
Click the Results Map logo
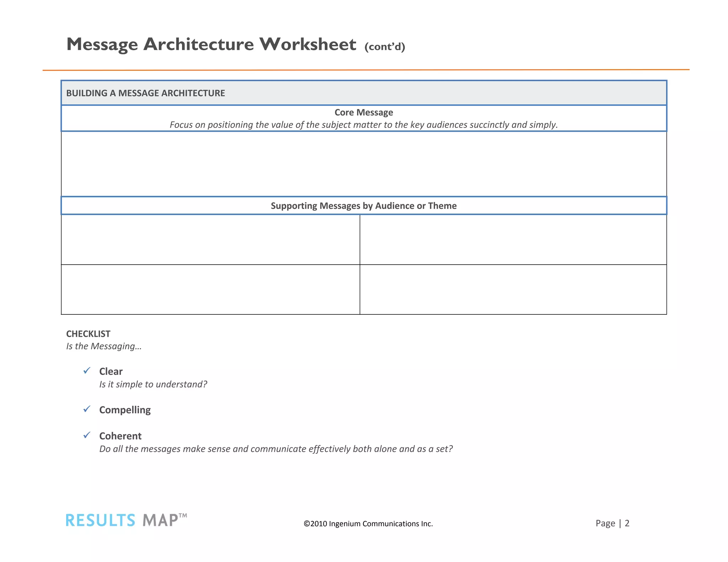coord(126,520)
